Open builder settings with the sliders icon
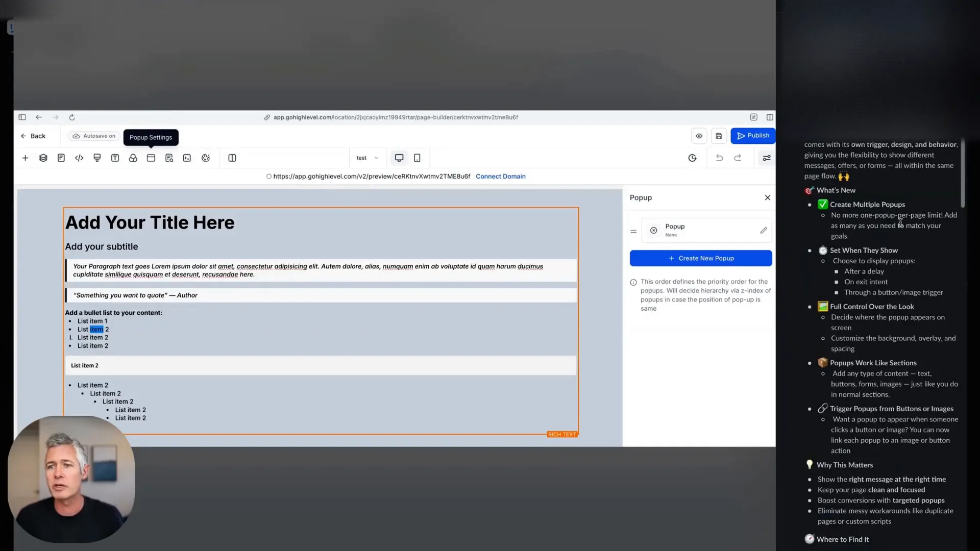The height and width of the screenshot is (551, 980). [767, 158]
